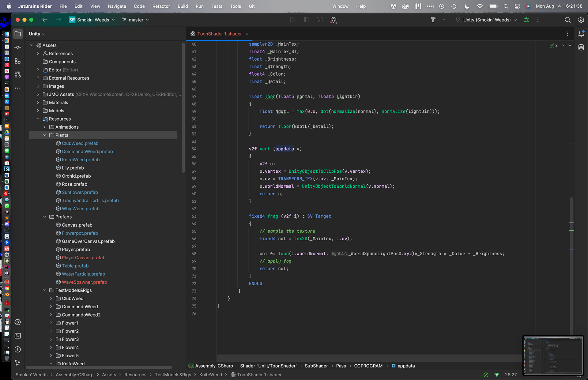Click the Build solution hammer icon
This screenshot has height=380, width=588.
433,20
